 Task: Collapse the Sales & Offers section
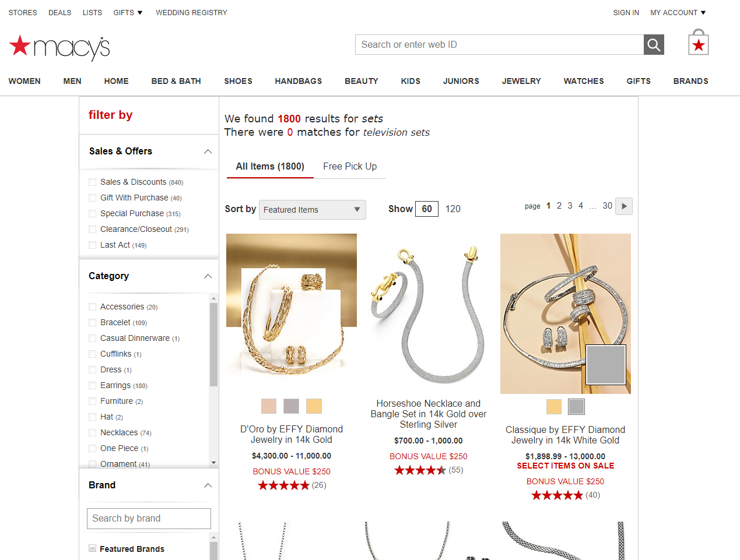208,152
